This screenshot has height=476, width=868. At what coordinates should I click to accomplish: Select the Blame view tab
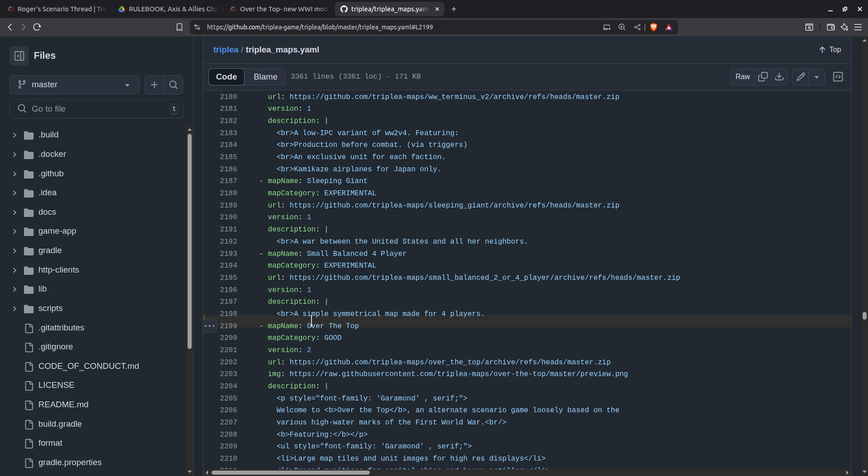265,77
